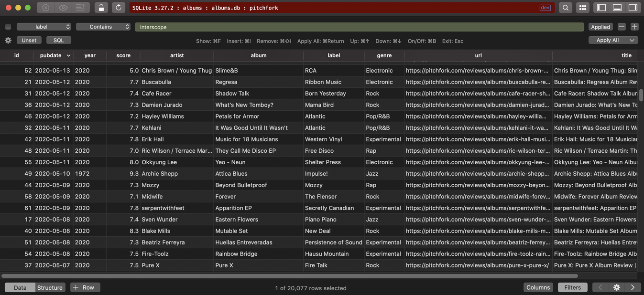Viewport: 644px width, 295px height.
Task: Select the 'Chris Brown / Young Thug' artist cell
Action: tap(177, 70)
